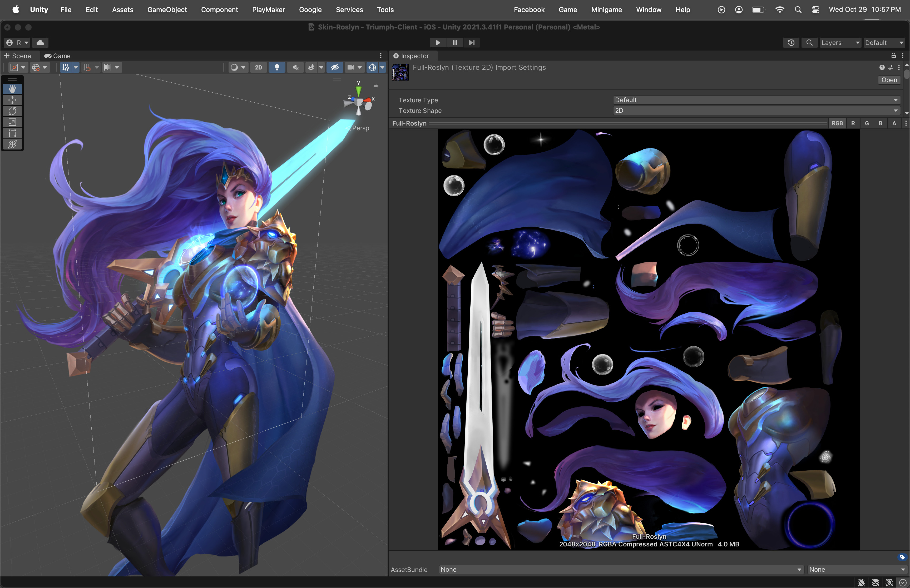
Task: Toggle Scene view audio mute
Action: tap(295, 67)
